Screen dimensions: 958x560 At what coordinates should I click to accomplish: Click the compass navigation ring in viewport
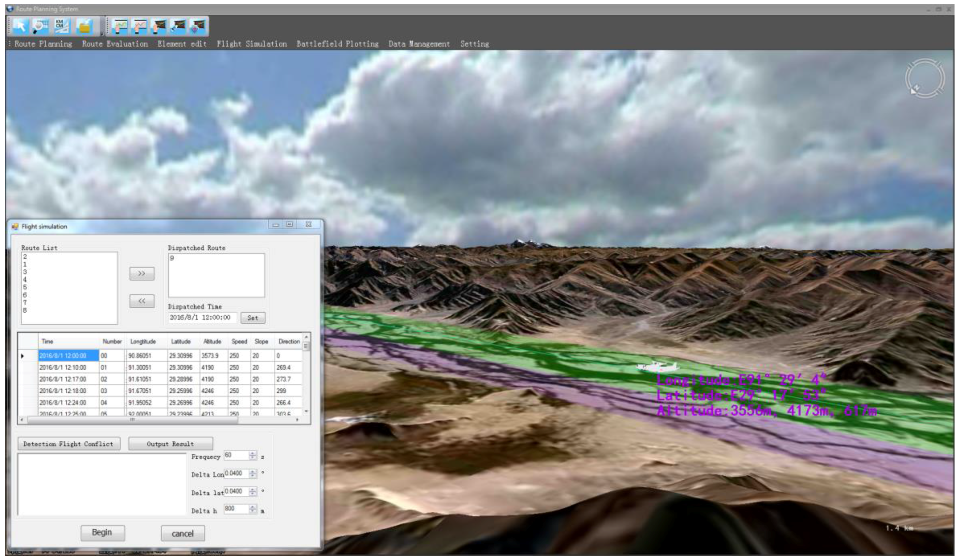(925, 79)
